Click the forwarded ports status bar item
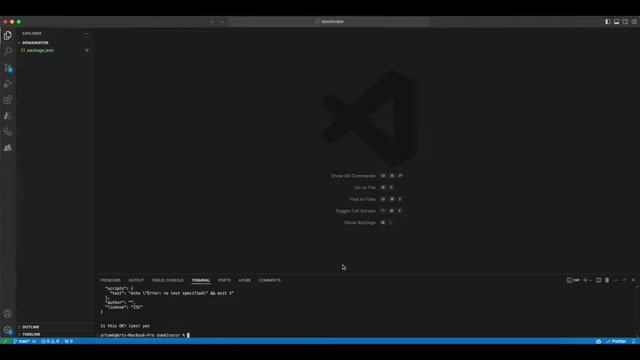Image resolution: width=640 pixels, height=360 pixels. (x=69, y=341)
